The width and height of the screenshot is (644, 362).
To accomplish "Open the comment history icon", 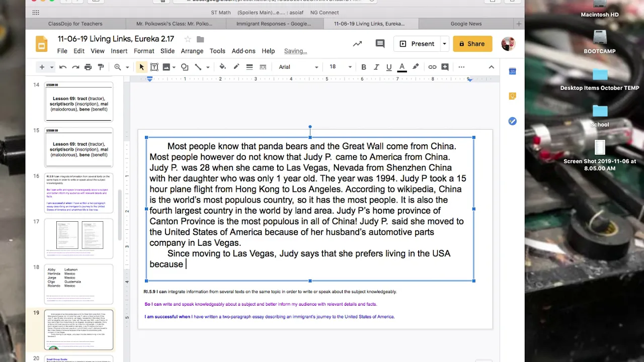I will pyautogui.click(x=380, y=44).
